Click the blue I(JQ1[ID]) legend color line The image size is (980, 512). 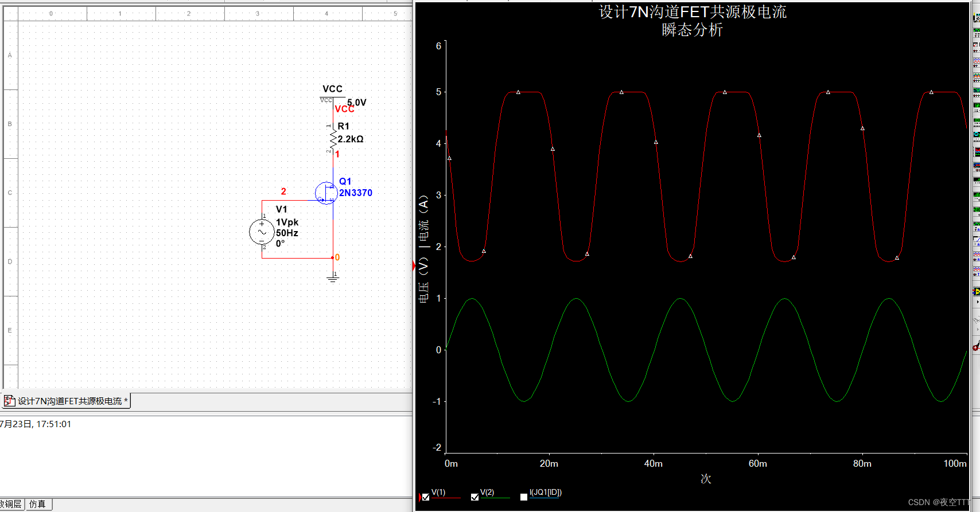[x=545, y=498]
